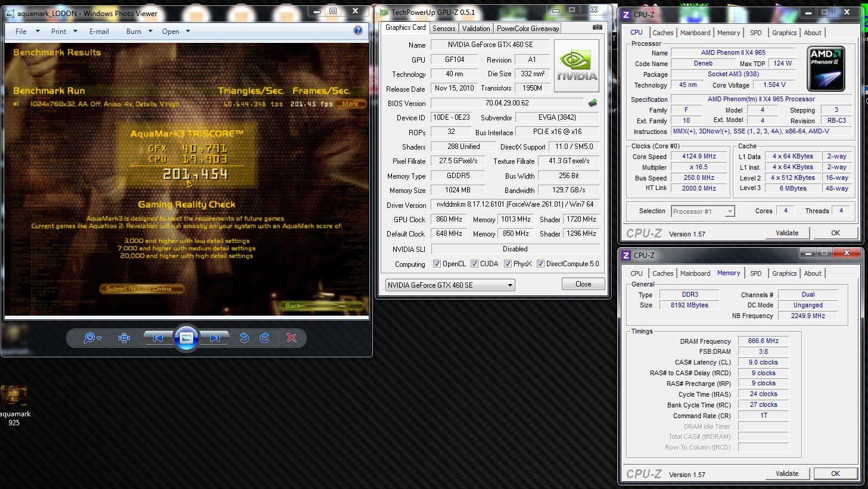The image size is (868, 489).
Task: Click the NB Frequency 2249.9 MHz value
Action: [x=808, y=316]
